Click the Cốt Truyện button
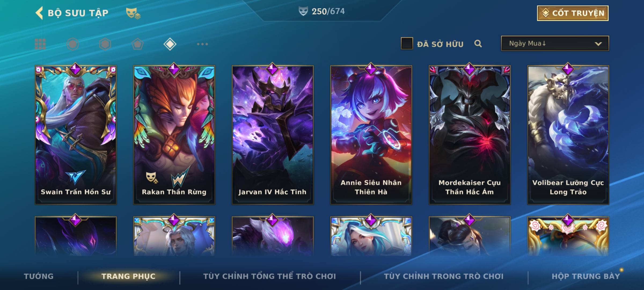 pyautogui.click(x=573, y=13)
